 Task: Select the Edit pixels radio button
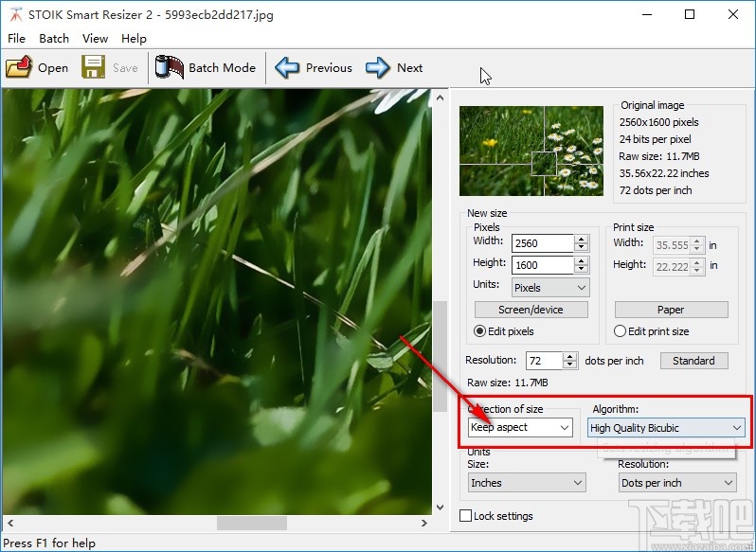click(479, 331)
